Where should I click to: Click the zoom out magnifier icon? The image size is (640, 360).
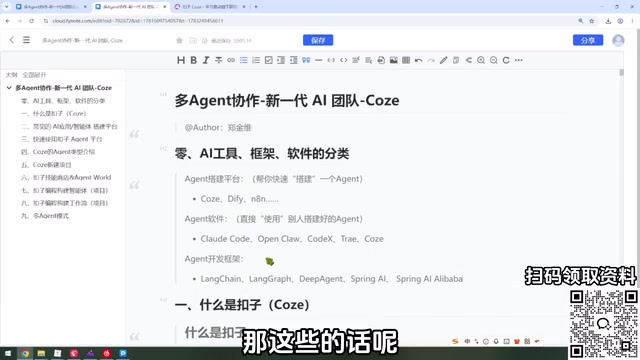493,60
